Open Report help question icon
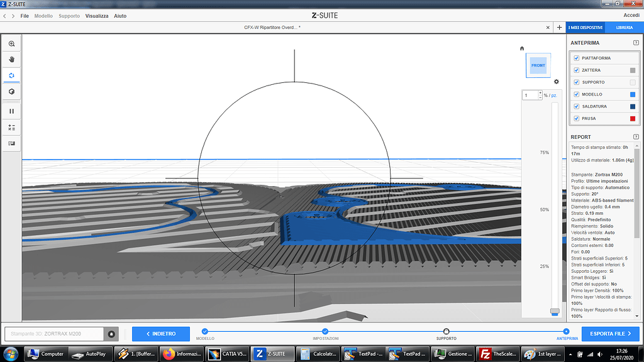Image resolution: width=644 pixels, height=362 pixels. click(636, 136)
